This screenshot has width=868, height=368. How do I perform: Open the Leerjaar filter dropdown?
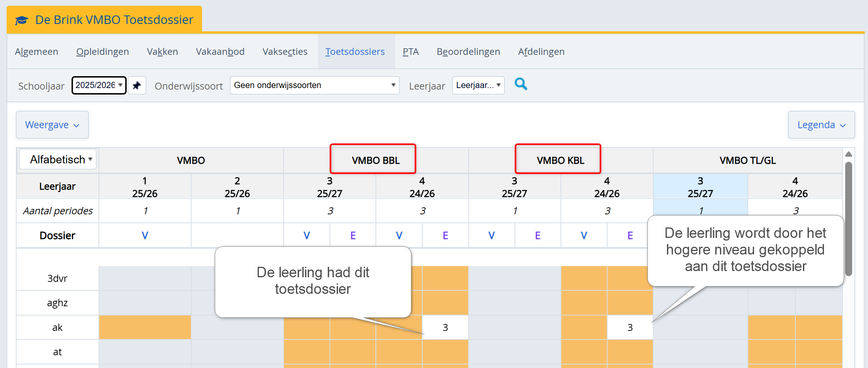pos(478,85)
